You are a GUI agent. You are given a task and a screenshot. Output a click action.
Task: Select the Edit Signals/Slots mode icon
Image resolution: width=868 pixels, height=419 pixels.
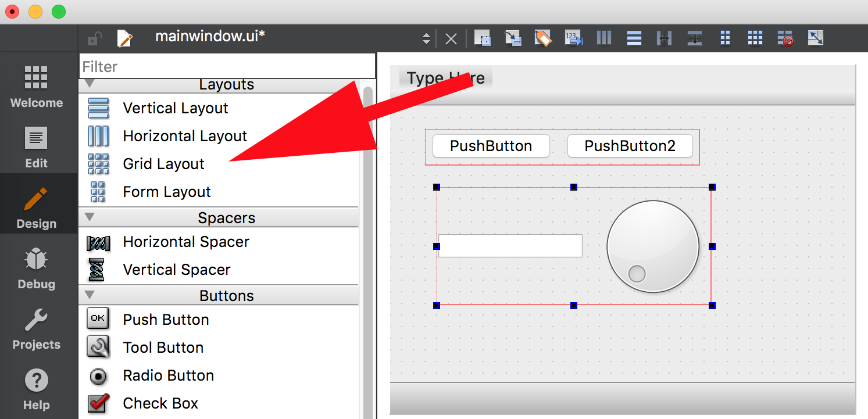[x=513, y=38]
